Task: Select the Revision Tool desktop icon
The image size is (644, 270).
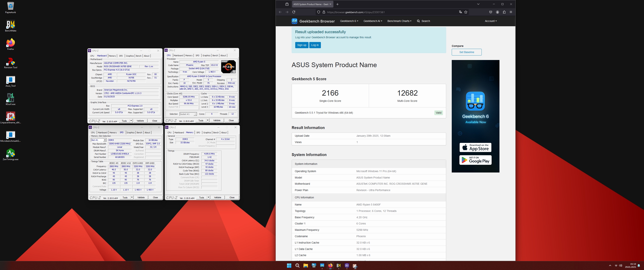Action: pos(10,63)
